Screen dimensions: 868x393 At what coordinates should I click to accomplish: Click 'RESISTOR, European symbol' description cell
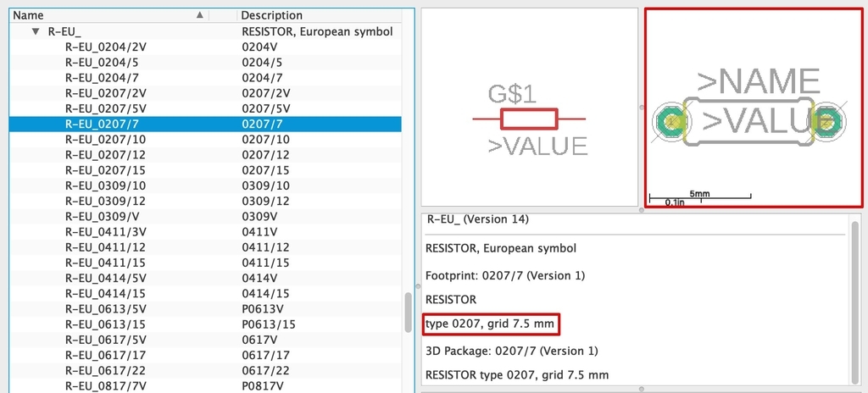point(317,31)
